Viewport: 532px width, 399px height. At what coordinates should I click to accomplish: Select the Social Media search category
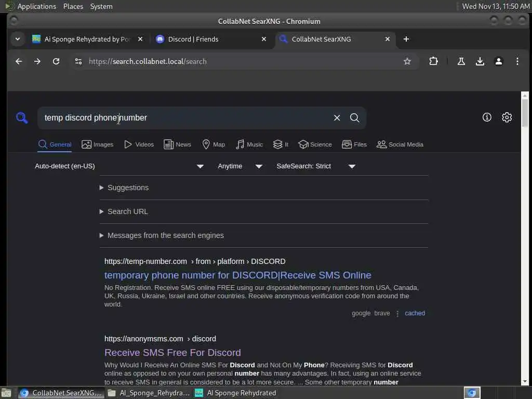click(x=400, y=144)
